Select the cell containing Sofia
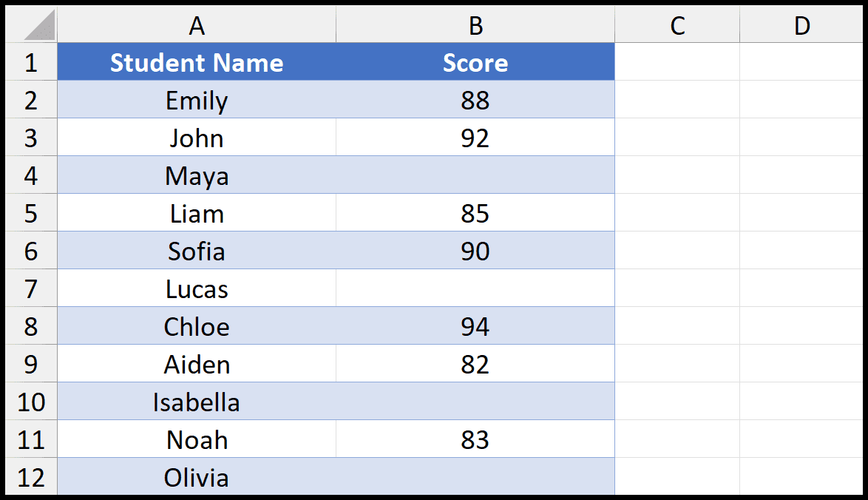Image resolution: width=868 pixels, height=500 pixels. 197,251
